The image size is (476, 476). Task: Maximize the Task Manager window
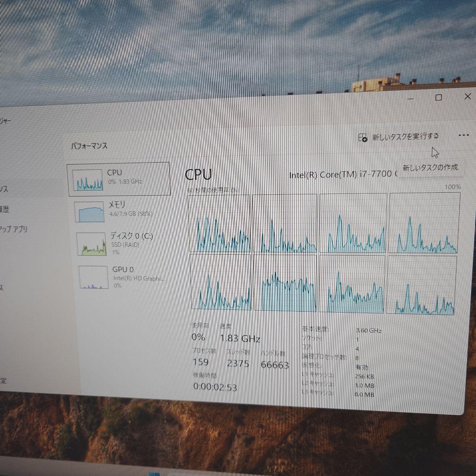[x=438, y=97]
